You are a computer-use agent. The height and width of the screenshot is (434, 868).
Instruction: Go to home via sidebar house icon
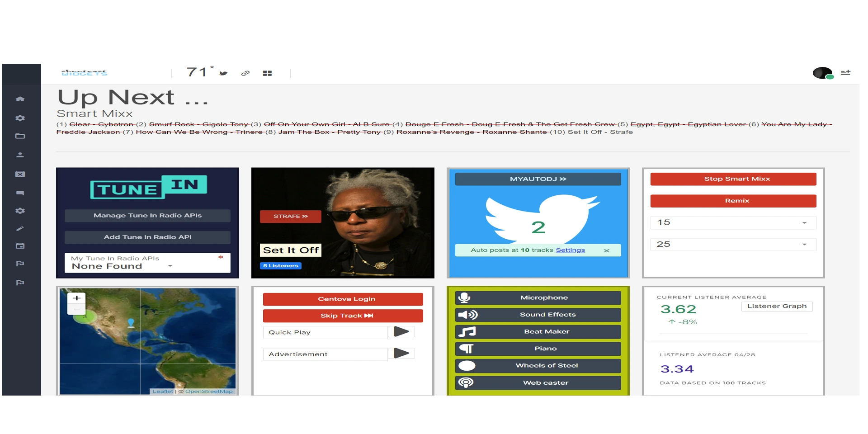(20, 99)
